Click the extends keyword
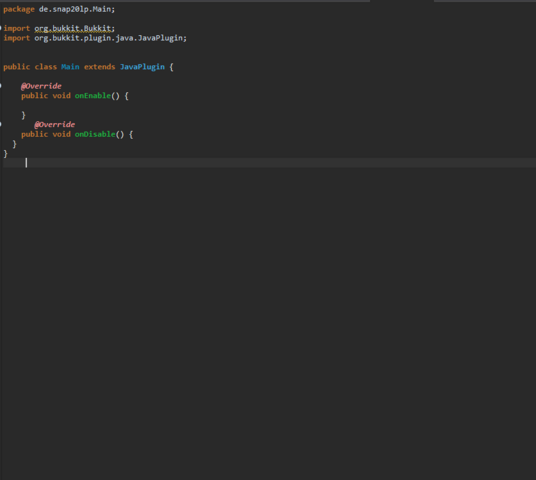Screen dimensions: 536x480 point(99,67)
